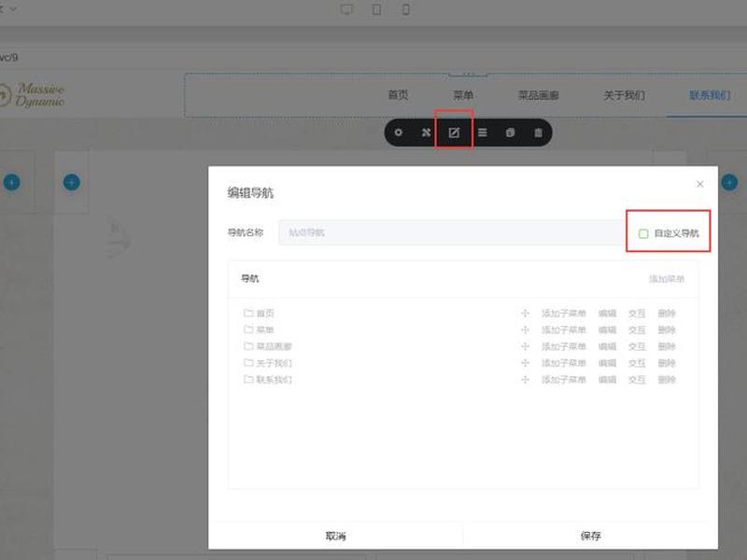The width and height of the screenshot is (747, 560).
Task: Click 添加子菜单 in the 菜单 row
Action: (564, 330)
